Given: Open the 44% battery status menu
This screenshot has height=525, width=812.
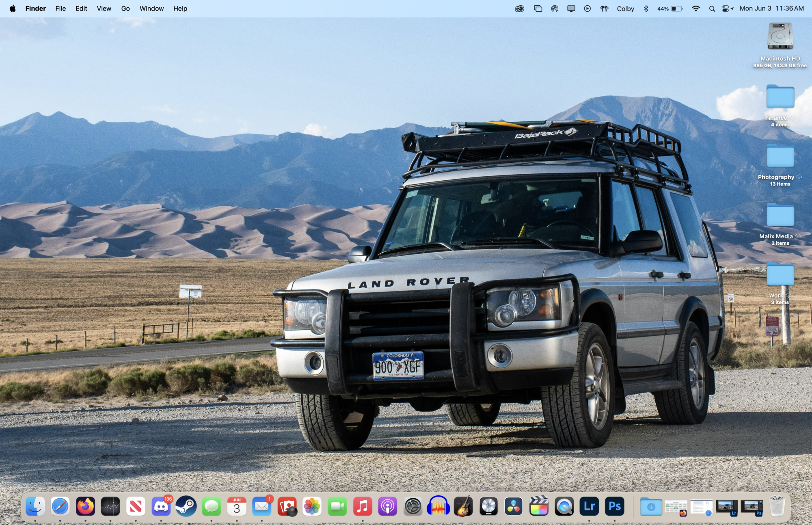Looking at the screenshot, I should (x=670, y=9).
